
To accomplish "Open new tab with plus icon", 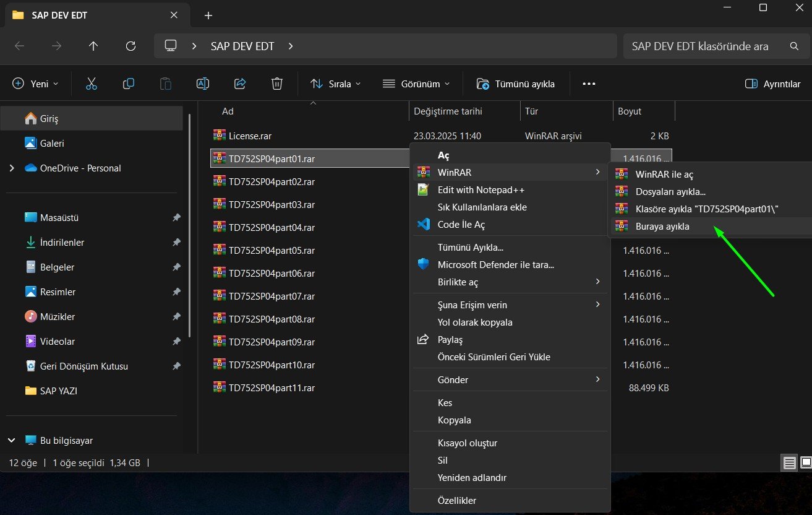I will point(208,15).
